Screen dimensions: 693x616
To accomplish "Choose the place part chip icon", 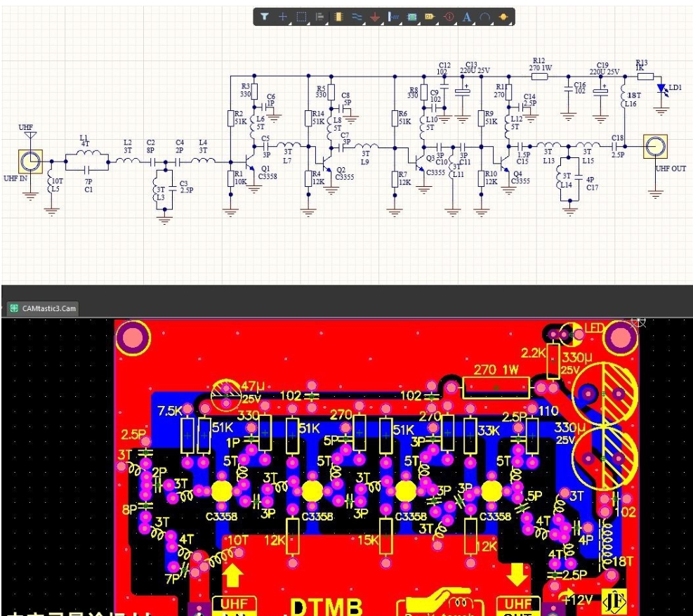I will [x=338, y=16].
